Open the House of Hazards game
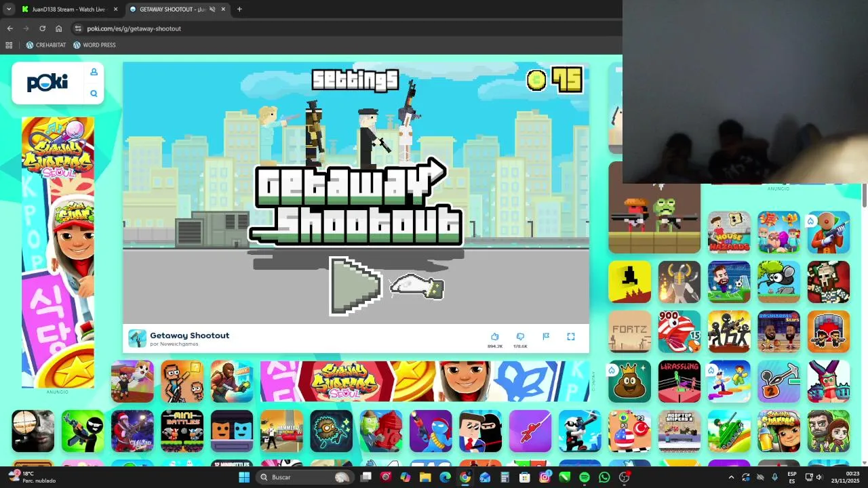 tap(729, 232)
